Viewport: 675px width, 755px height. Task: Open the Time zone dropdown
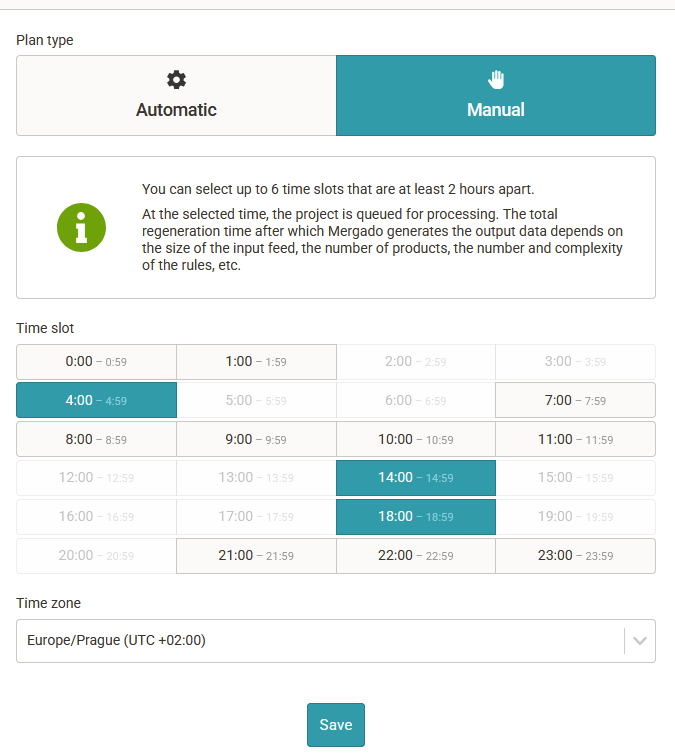320,641
